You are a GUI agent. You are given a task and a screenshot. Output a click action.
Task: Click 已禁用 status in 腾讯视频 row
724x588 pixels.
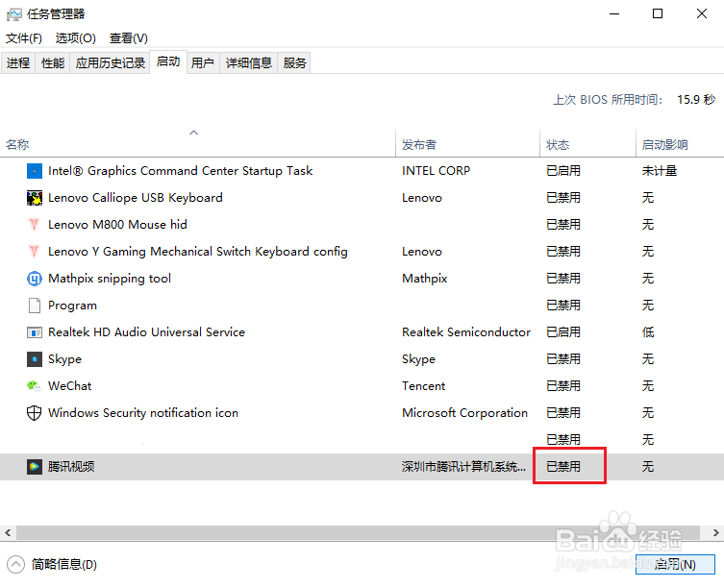coord(563,467)
